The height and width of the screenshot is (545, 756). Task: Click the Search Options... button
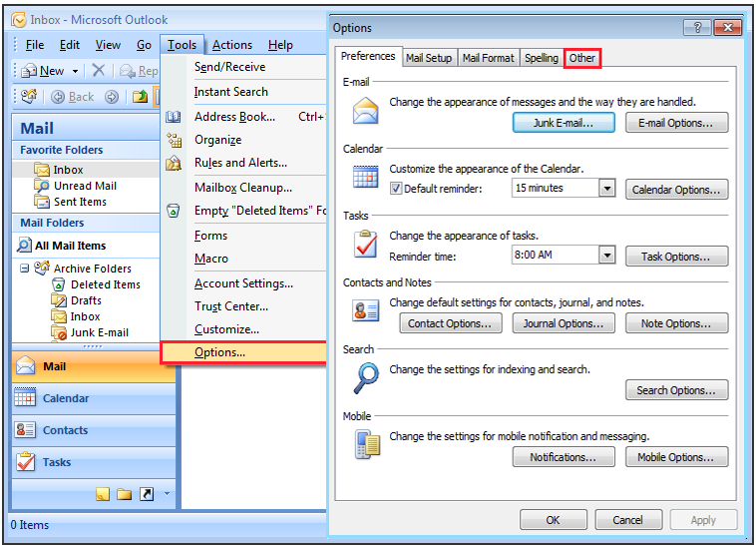[x=676, y=390]
